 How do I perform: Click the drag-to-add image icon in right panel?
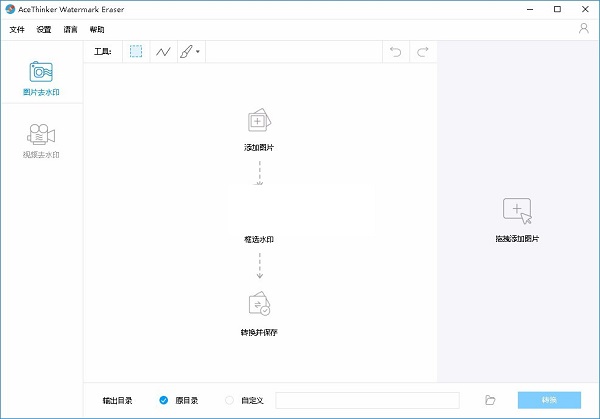pyautogui.click(x=517, y=211)
